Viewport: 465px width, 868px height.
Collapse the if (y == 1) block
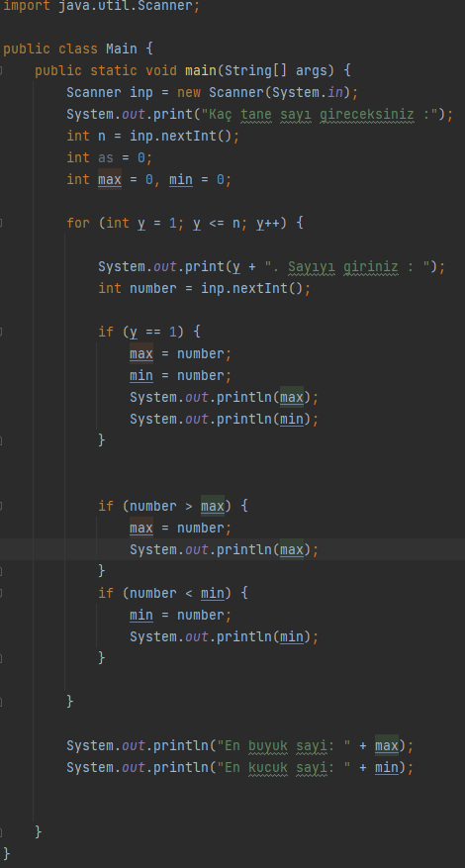tap(1, 332)
